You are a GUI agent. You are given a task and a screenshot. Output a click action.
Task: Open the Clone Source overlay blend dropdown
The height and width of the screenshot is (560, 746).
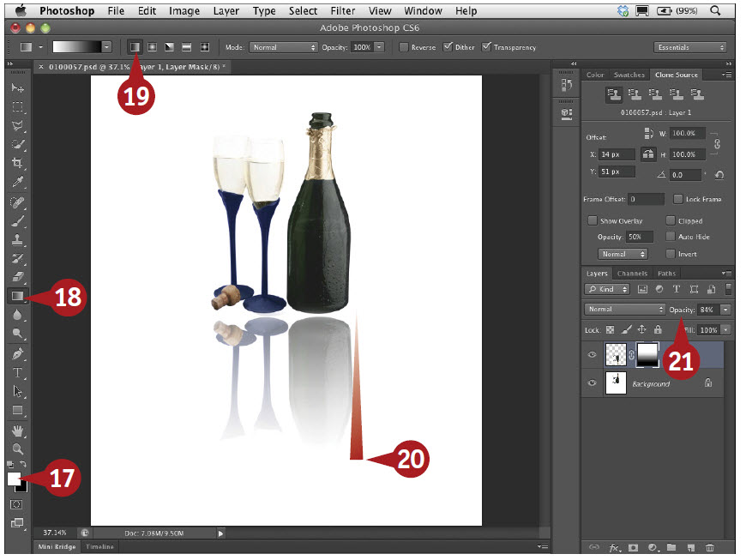[x=623, y=254]
